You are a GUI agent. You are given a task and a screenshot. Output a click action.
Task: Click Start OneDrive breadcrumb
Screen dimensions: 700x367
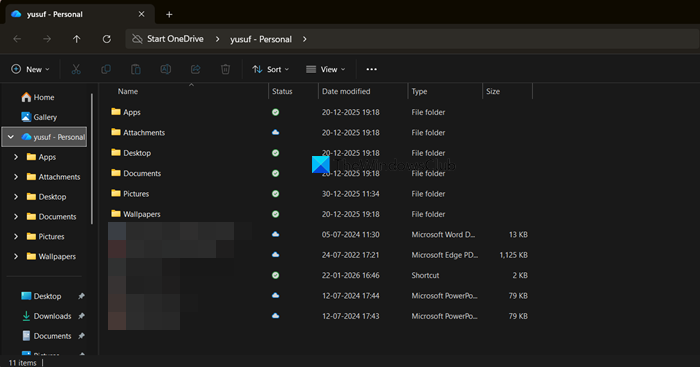(x=175, y=39)
